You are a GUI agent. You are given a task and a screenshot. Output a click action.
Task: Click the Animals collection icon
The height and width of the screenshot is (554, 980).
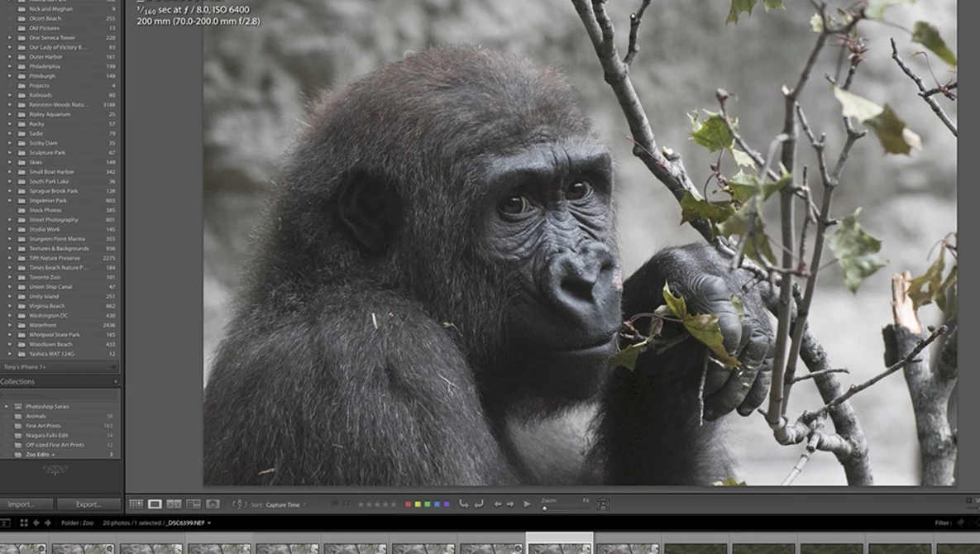click(18, 416)
